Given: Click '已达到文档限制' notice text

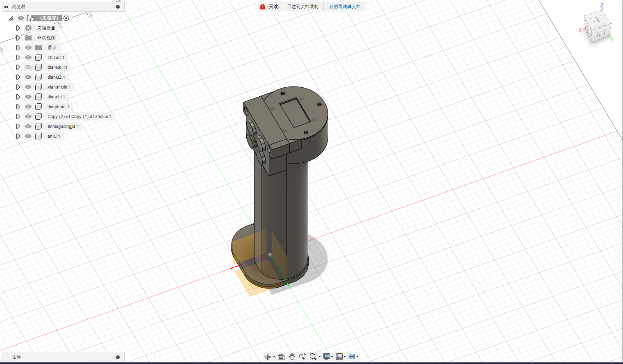Looking at the screenshot, I should [x=302, y=7].
